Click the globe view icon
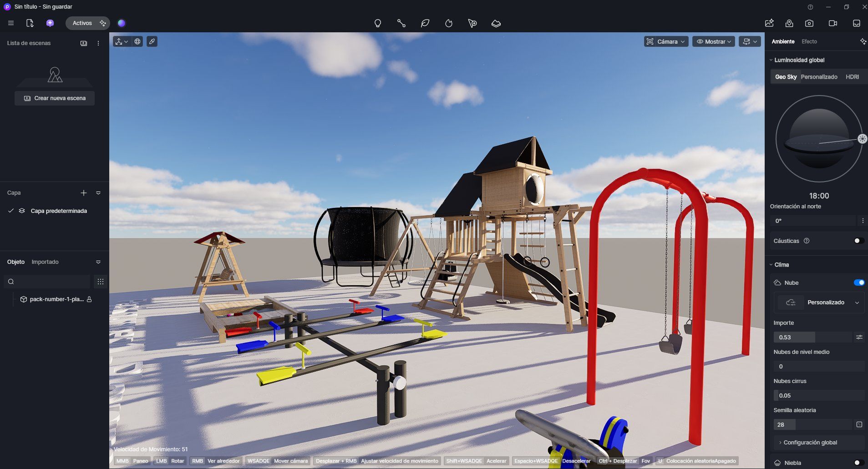The width and height of the screenshot is (868, 469). tap(137, 41)
